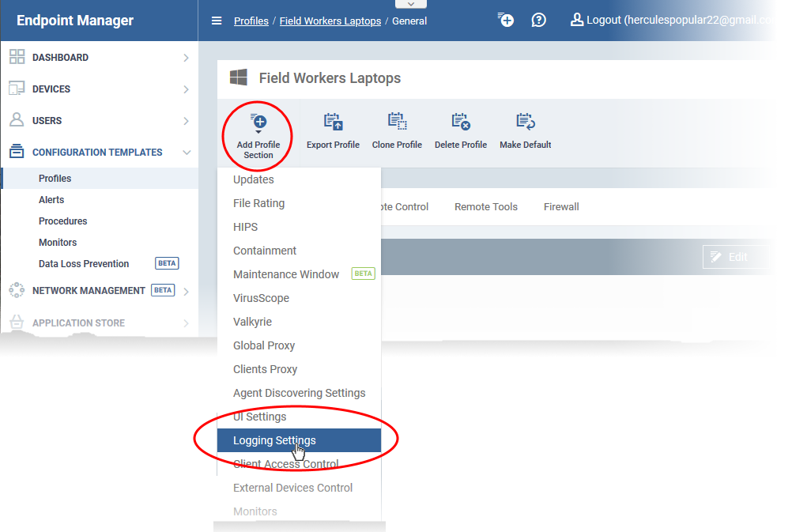Open the Remote Tools tab
792x532 pixels.
click(x=486, y=207)
